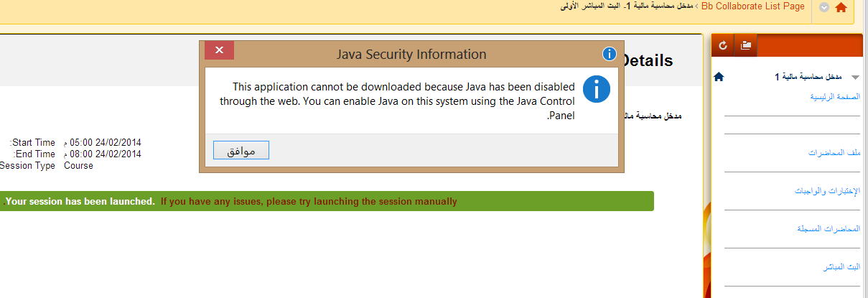Screen dimensions: 868x298
Task: Click the large blue info icon in dialog
Action: tap(596, 89)
